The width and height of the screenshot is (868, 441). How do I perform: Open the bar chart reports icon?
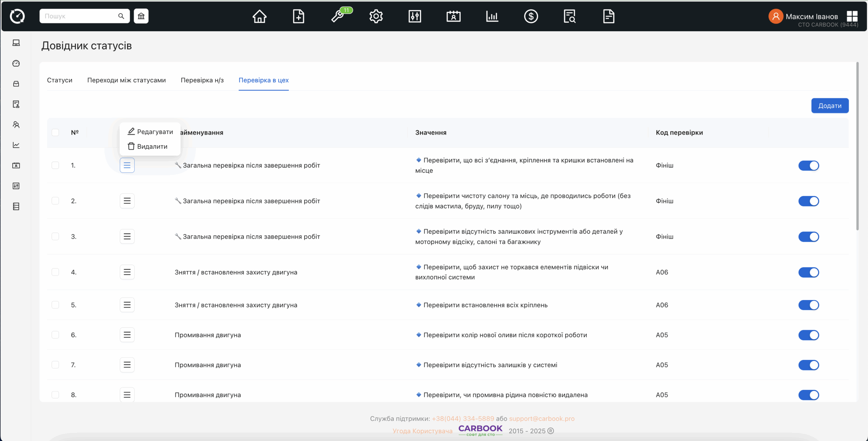(492, 16)
